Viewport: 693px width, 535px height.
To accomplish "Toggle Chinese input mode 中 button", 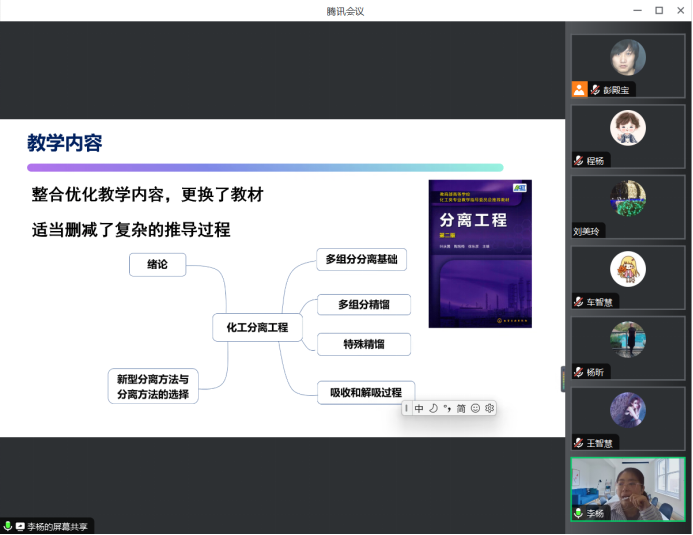I will pyautogui.click(x=419, y=408).
